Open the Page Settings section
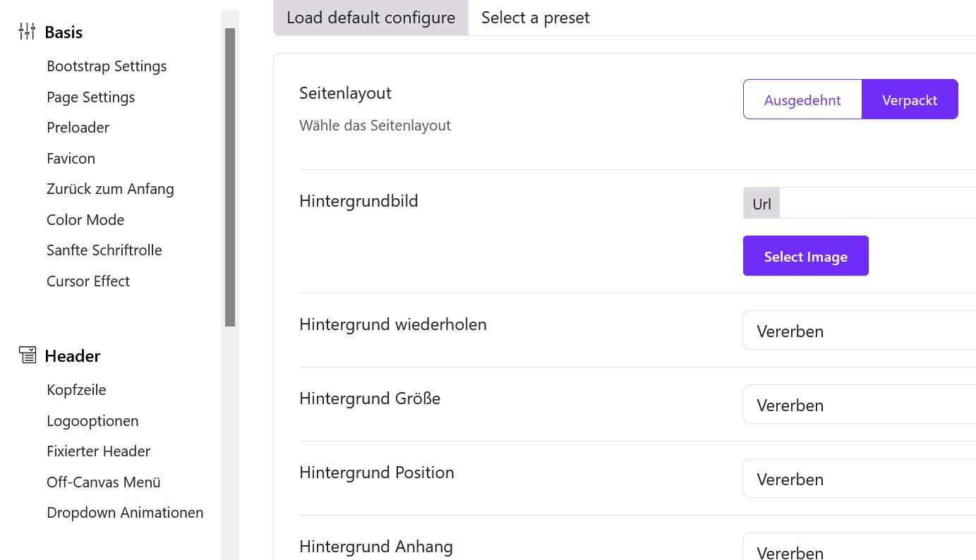 pyautogui.click(x=90, y=97)
